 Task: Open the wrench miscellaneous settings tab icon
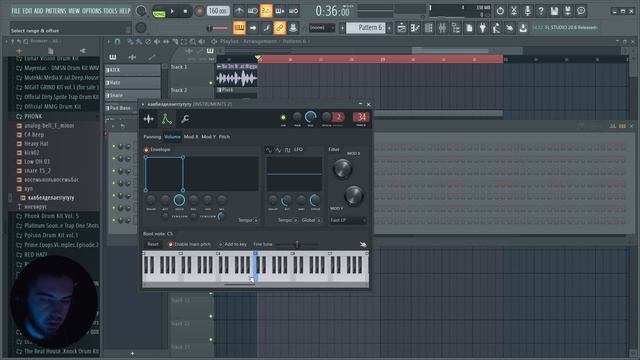click(185, 119)
